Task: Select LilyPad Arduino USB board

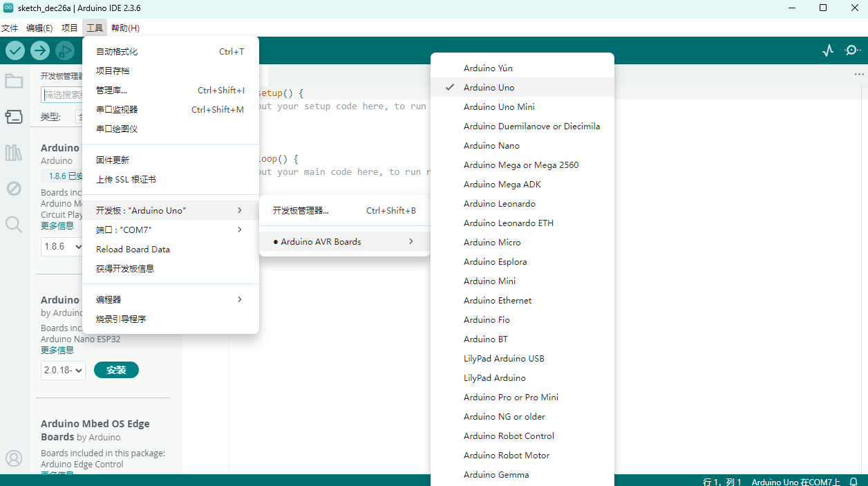Action: pyautogui.click(x=522, y=358)
